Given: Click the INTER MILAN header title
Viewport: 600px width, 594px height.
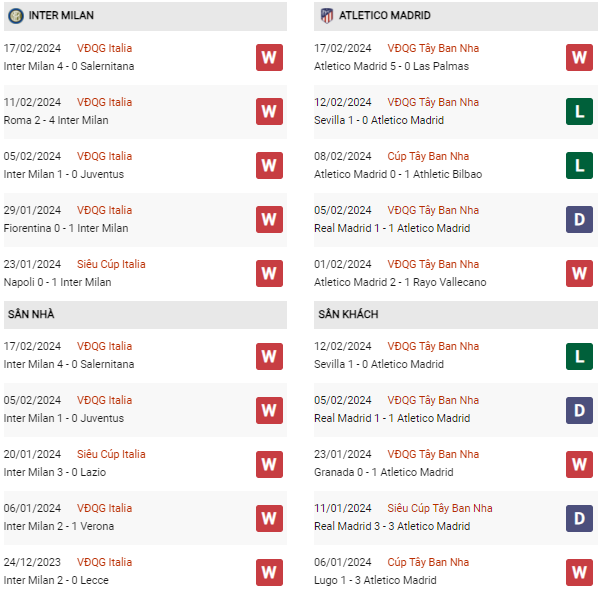Looking at the screenshot, I should [x=61, y=16].
